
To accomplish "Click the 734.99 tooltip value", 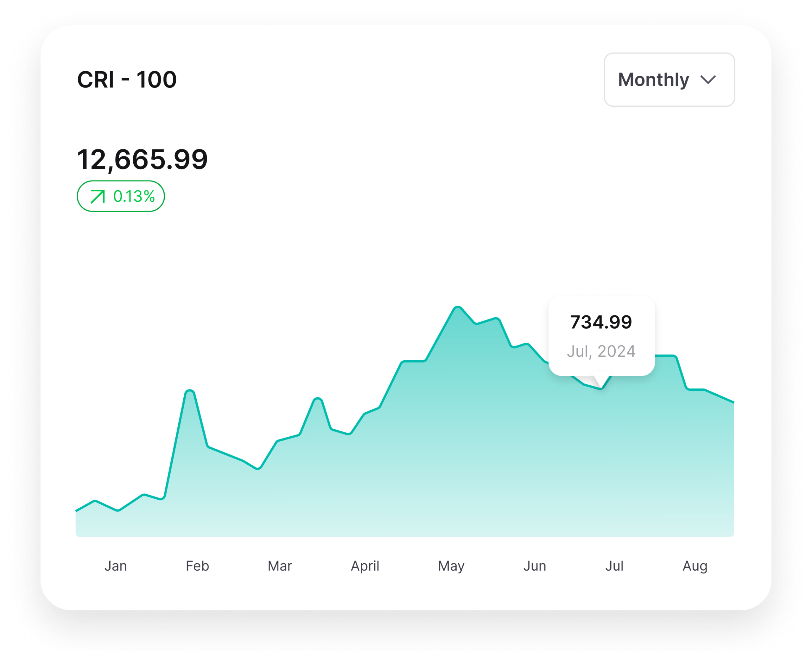I will tap(601, 322).
